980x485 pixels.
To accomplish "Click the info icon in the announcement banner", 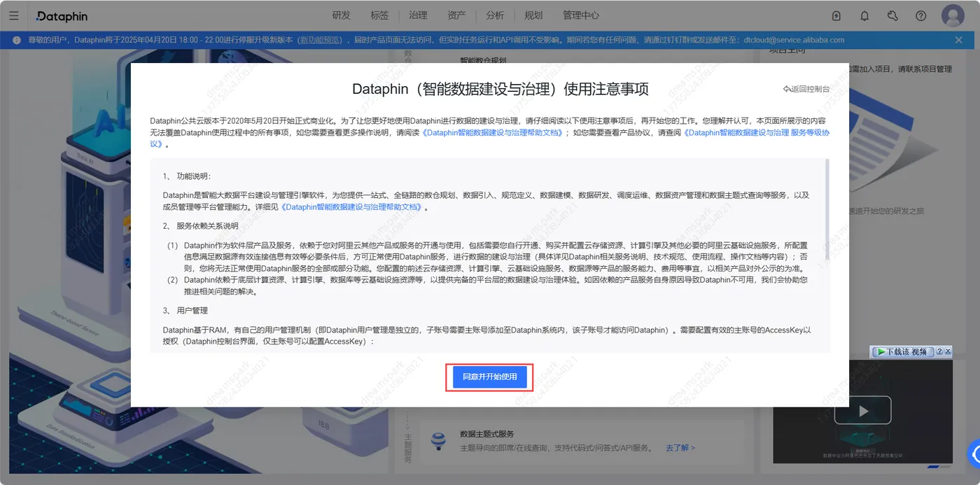I will 17,40.
